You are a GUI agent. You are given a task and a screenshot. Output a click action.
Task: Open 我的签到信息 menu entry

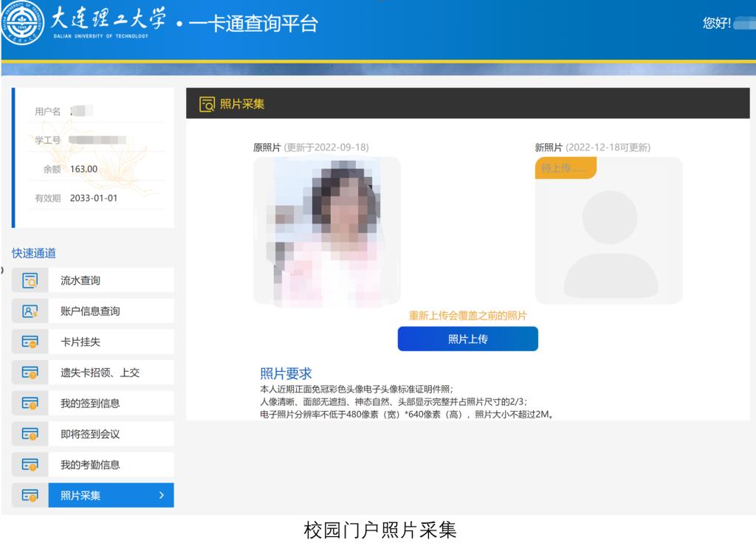point(90,404)
